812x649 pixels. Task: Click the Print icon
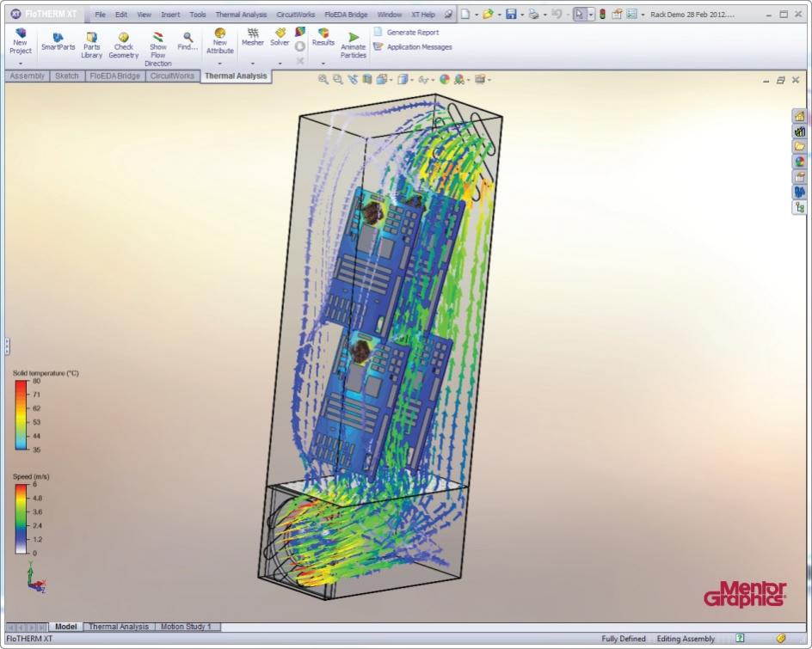tap(533, 15)
